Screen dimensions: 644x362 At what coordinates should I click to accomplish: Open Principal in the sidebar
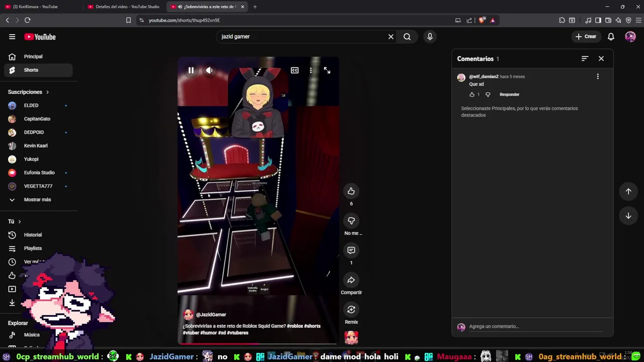click(x=38, y=57)
